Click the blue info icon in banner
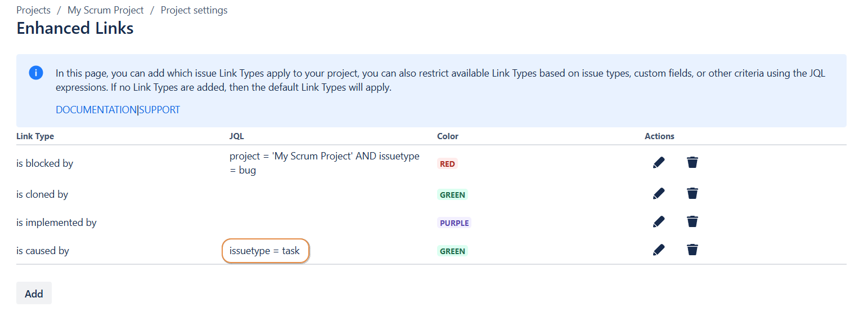Screen dimensions: 868x311 coord(36,73)
